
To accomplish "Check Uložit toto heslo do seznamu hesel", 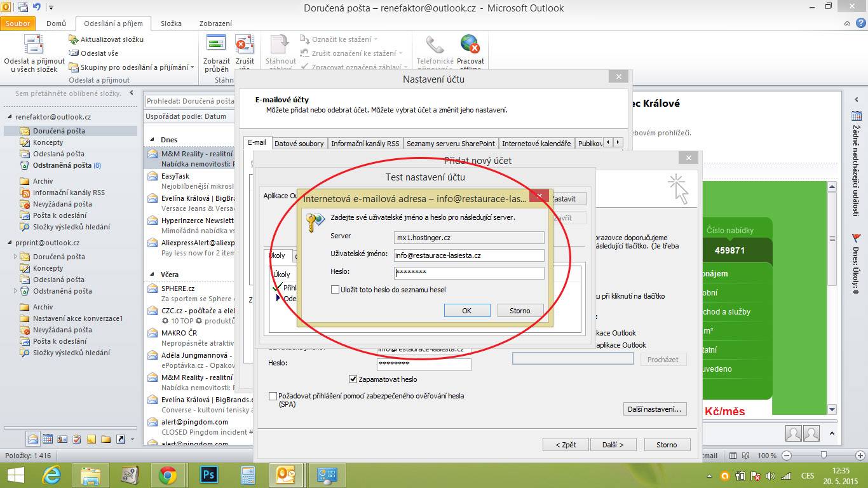I will 335,290.
